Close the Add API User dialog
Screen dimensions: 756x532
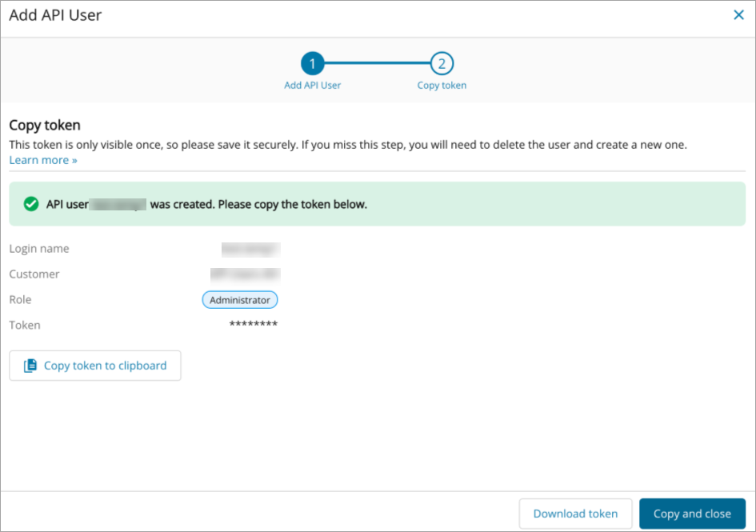pos(738,15)
